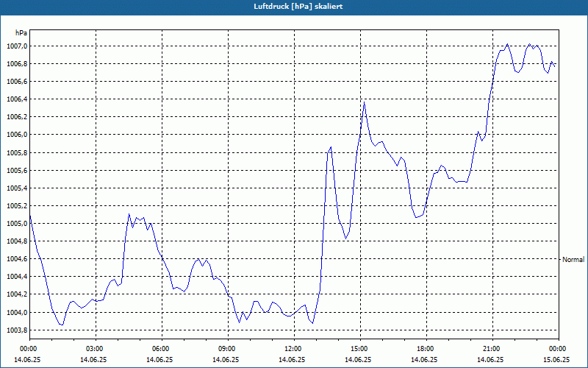Click the 1004,6 y-axis label
Viewport: 588px width, 368px height.
tap(15, 259)
